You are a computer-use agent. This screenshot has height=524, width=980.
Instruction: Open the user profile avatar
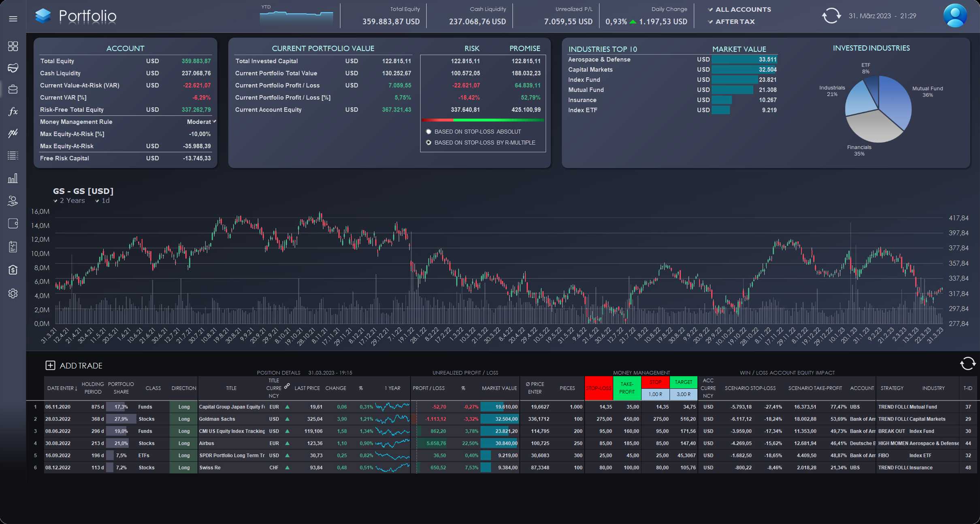[x=955, y=16]
